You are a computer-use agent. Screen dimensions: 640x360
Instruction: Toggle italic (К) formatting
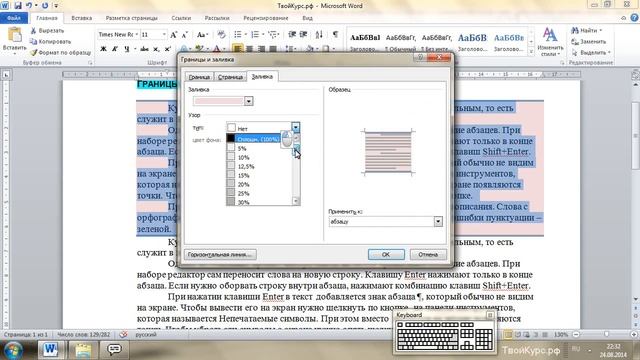coord(115,49)
